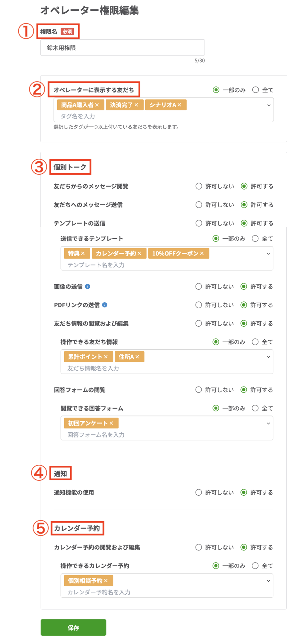Choose 許可しない for 友だちからのメッセージ閲覧
Viewport: 292px width, 644px height.
(x=199, y=186)
